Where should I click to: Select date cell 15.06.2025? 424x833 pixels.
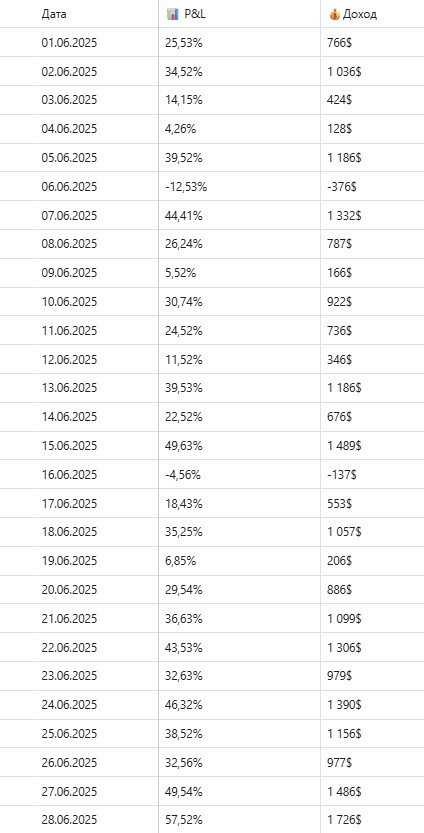tap(69, 446)
